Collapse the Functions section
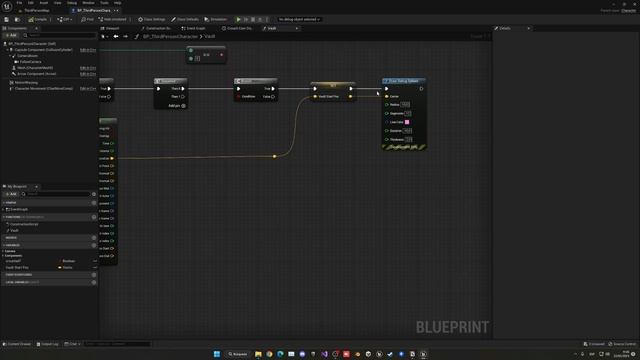This screenshot has height=360, width=640. (4, 217)
